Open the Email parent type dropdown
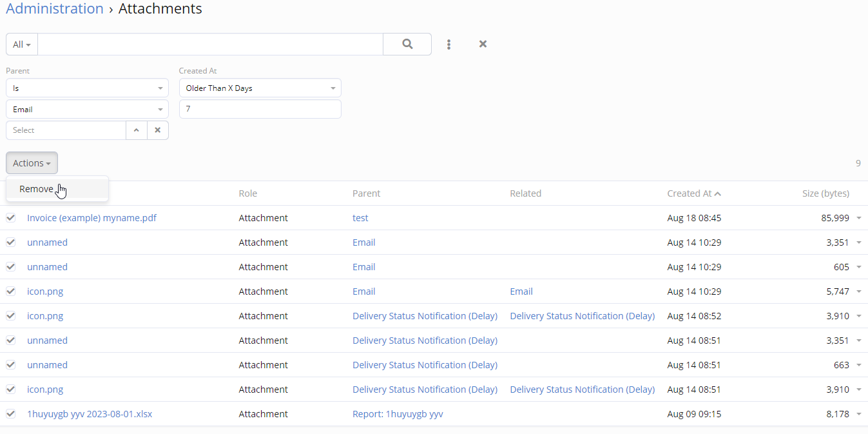 coord(87,110)
